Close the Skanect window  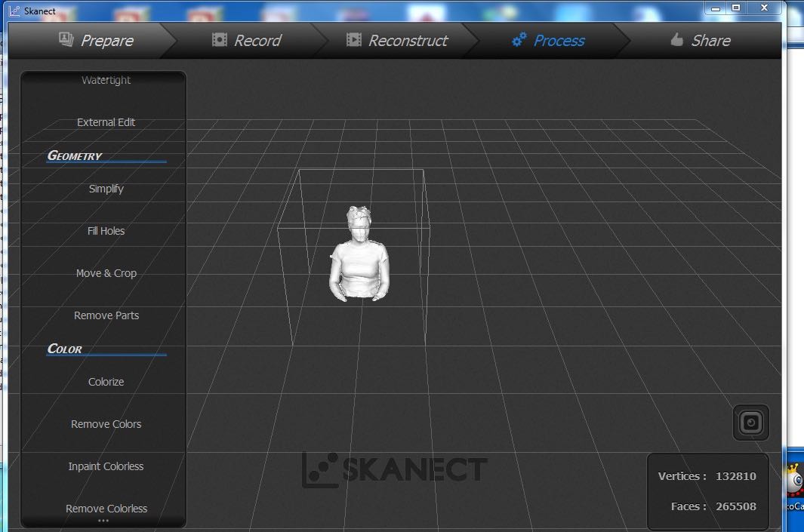pos(764,8)
